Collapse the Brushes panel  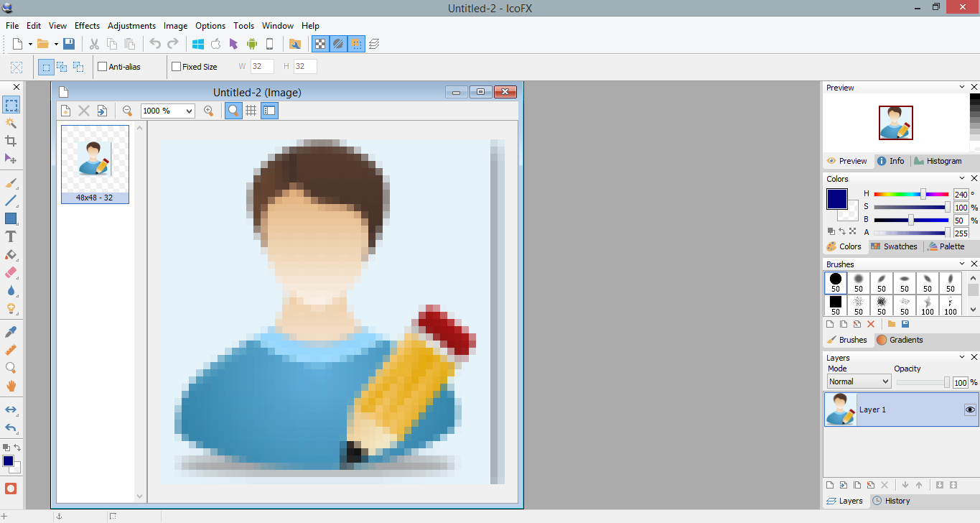tap(962, 264)
